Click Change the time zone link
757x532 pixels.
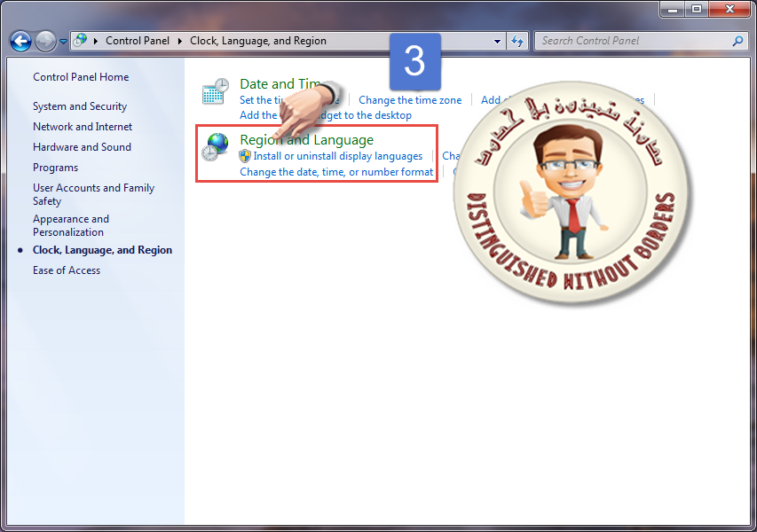[x=410, y=100]
